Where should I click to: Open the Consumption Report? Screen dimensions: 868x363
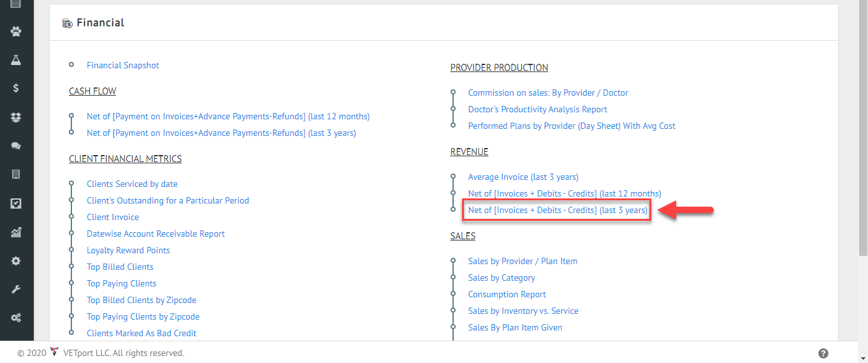point(507,294)
